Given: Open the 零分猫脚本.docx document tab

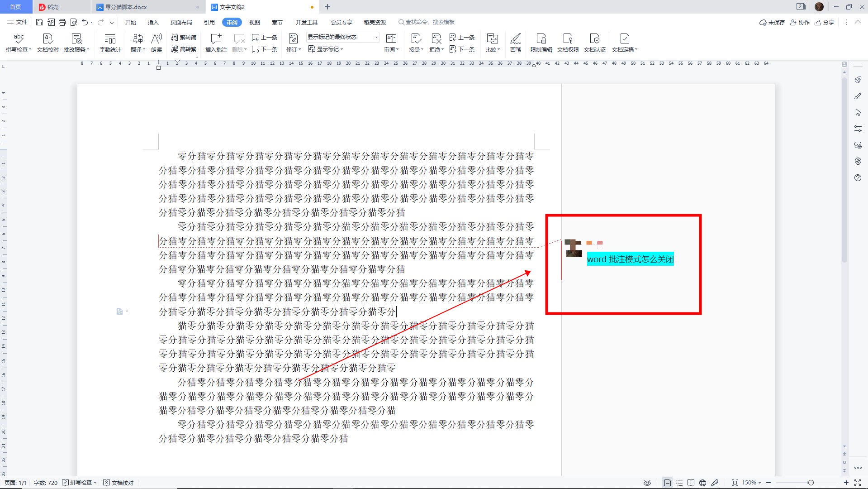Looking at the screenshot, I should [148, 7].
